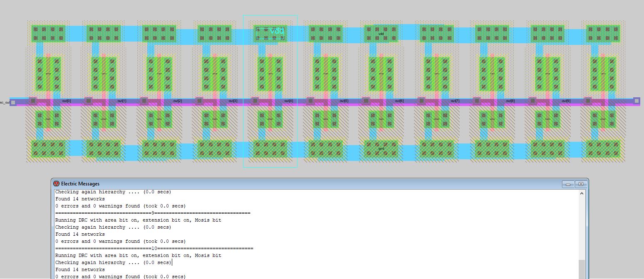Select the out[9] export label
Viewport: 644px width, 279px height.
tap(566, 101)
